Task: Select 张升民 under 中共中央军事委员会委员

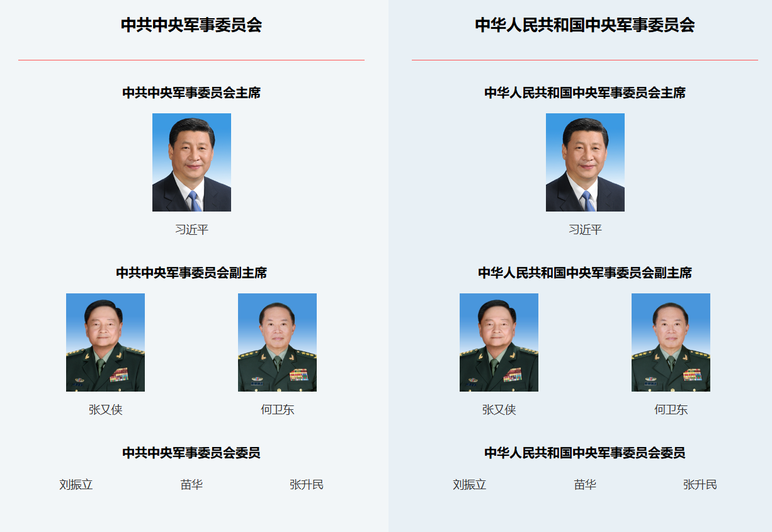Action: (307, 485)
